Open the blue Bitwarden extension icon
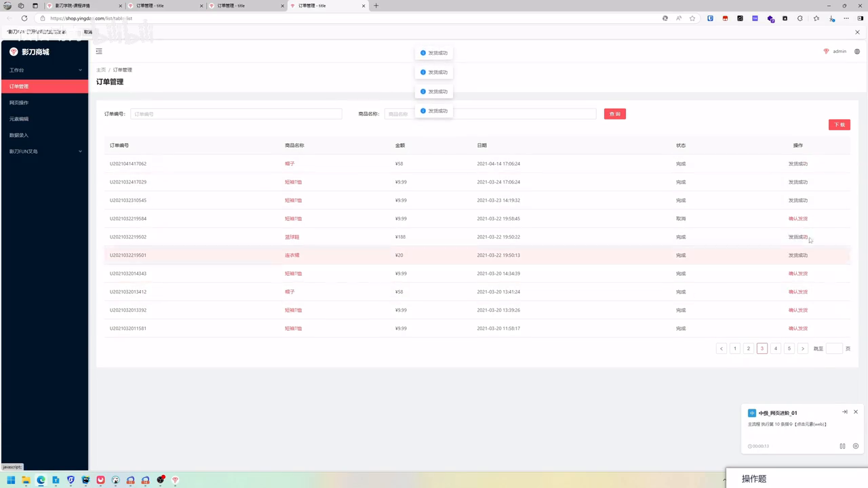 tap(710, 18)
